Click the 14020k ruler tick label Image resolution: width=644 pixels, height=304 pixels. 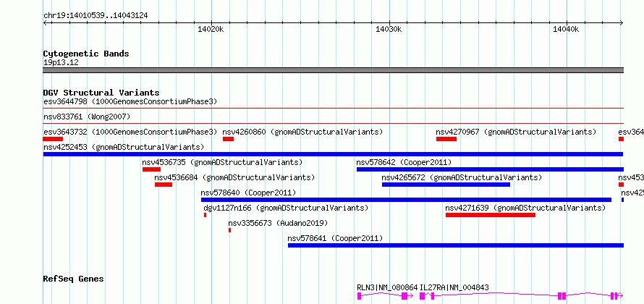click(211, 29)
